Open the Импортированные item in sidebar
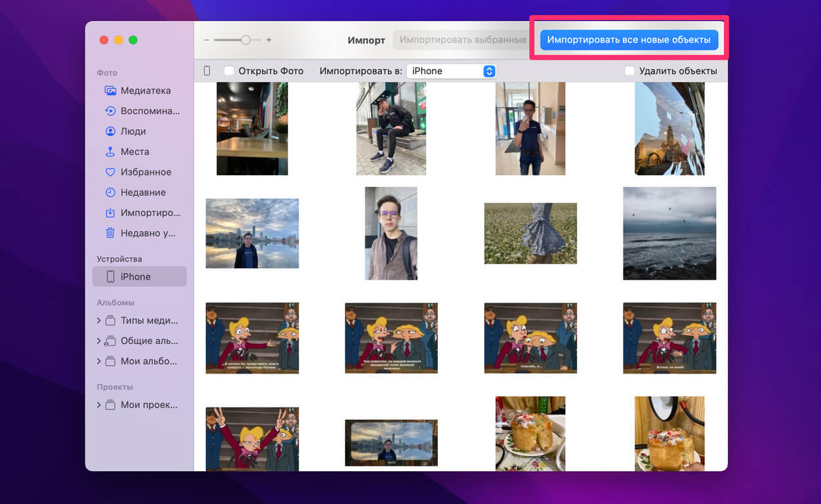821x504 pixels. point(150,213)
